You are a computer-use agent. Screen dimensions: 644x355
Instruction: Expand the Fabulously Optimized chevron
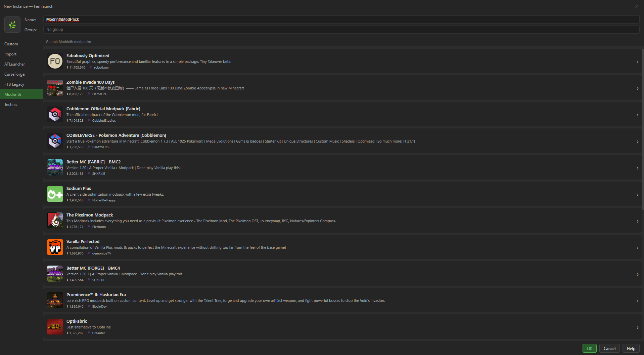(637, 62)
